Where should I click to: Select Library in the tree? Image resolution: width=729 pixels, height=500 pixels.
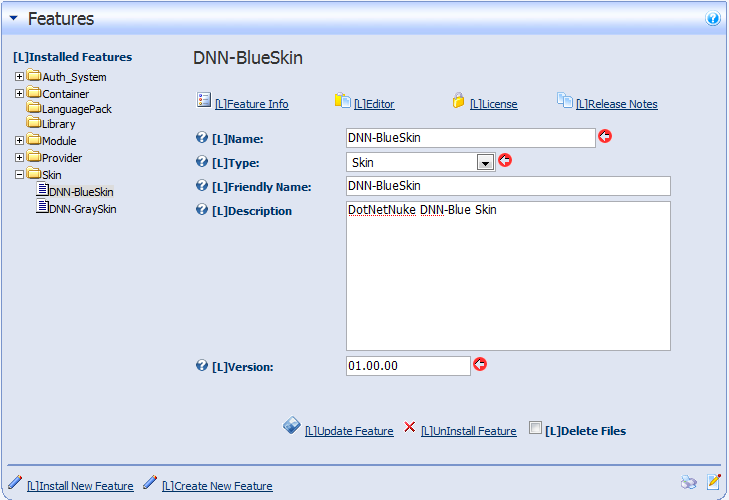pyautogui.click(x=59, y=124)
